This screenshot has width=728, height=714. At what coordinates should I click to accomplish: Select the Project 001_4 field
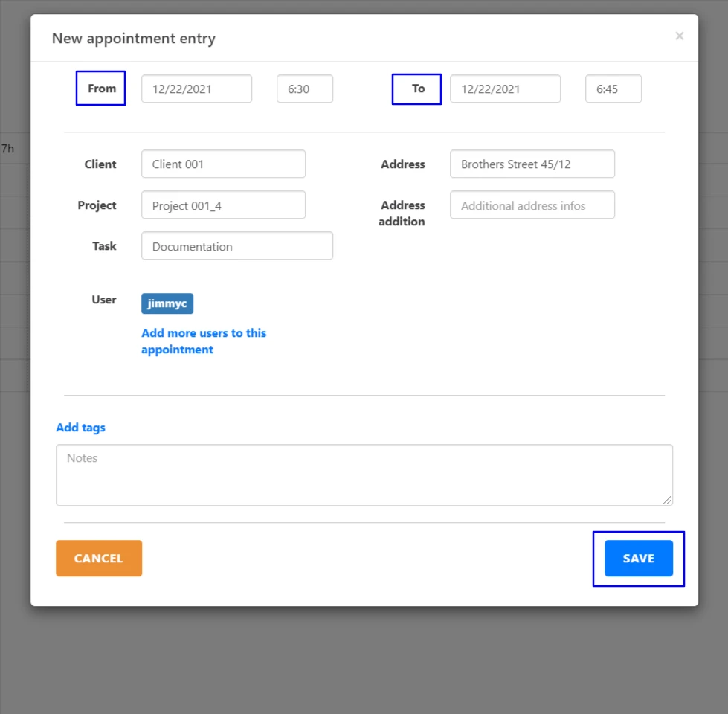223,205
